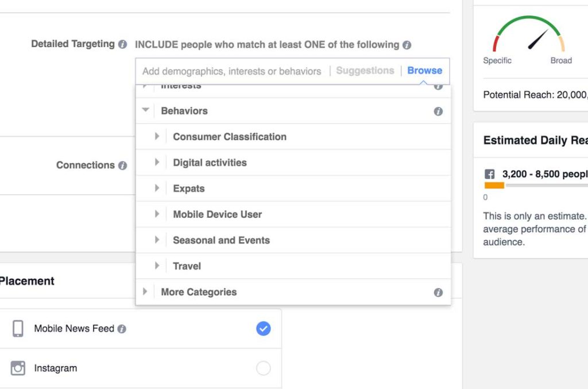Click the 3,200 - 8,500 people estimate
The height and width of the screenshot is (389, 588).
pyautogui.click(x=546, y=174)
